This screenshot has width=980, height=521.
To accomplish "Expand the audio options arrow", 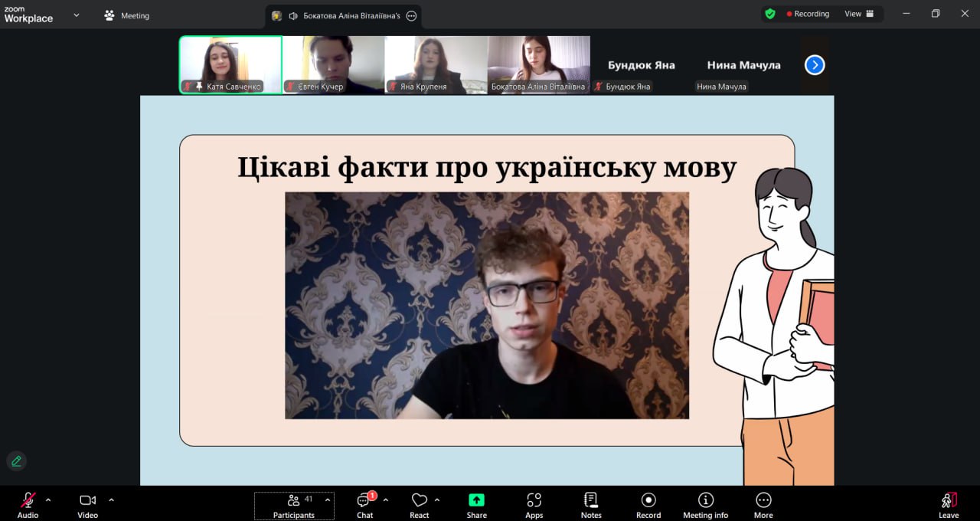I will point(48,500).
